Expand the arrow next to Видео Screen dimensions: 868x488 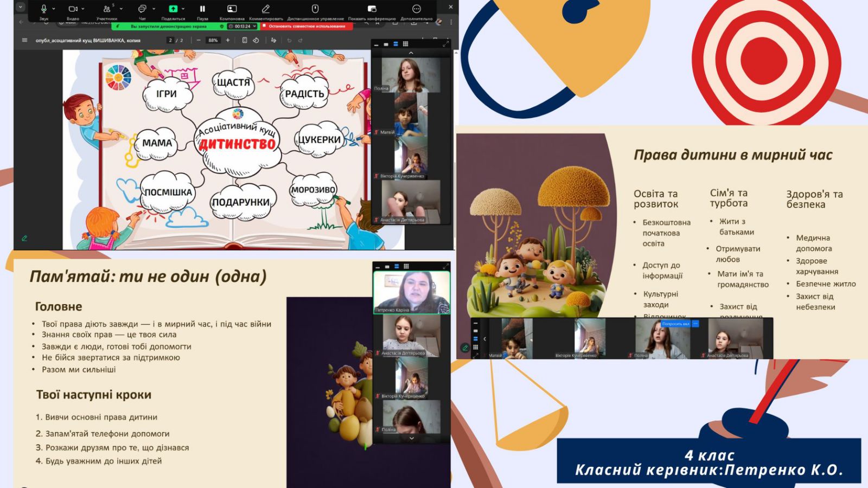(83, 9)
